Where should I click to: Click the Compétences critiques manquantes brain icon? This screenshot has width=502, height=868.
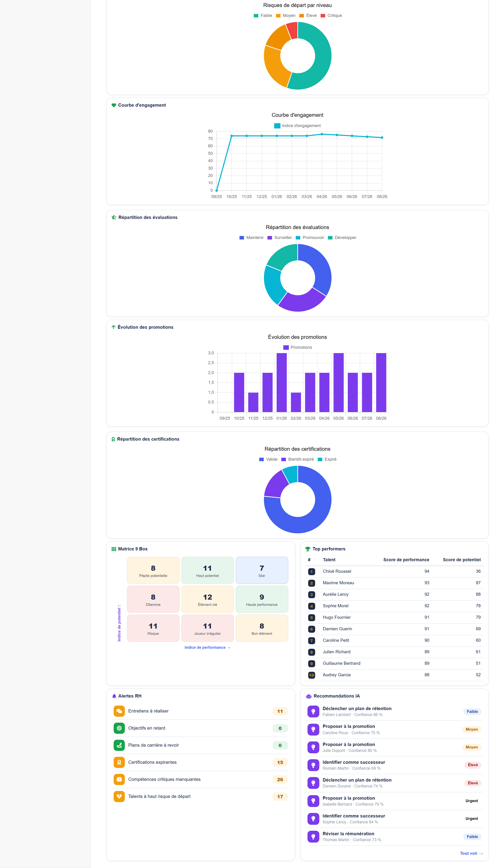[119, 779]
